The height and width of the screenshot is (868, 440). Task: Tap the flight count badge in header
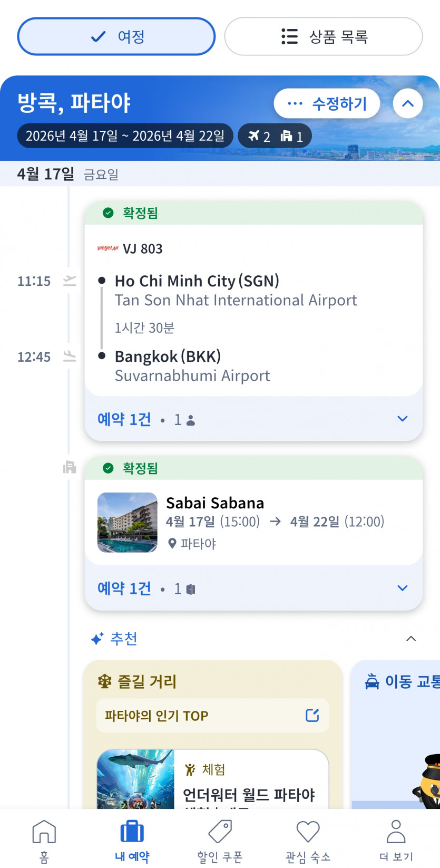pyautogui.click(x=260, y=137)
